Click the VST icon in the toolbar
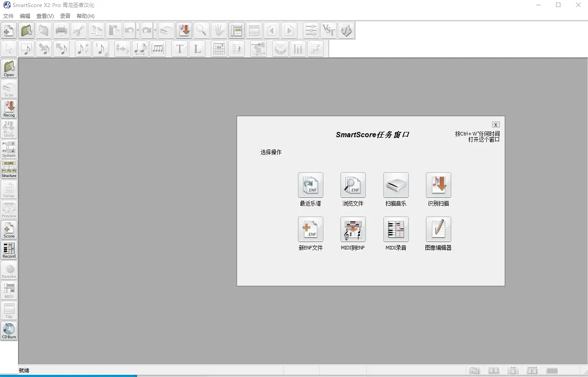588x377 pixels. pyautogui.click(x=329, y=31)
